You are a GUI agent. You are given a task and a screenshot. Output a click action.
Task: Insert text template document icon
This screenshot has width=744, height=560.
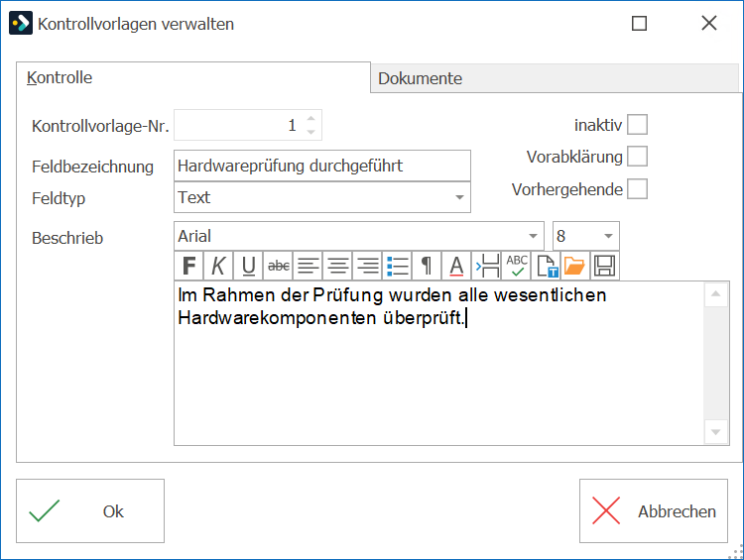point(546,266)
